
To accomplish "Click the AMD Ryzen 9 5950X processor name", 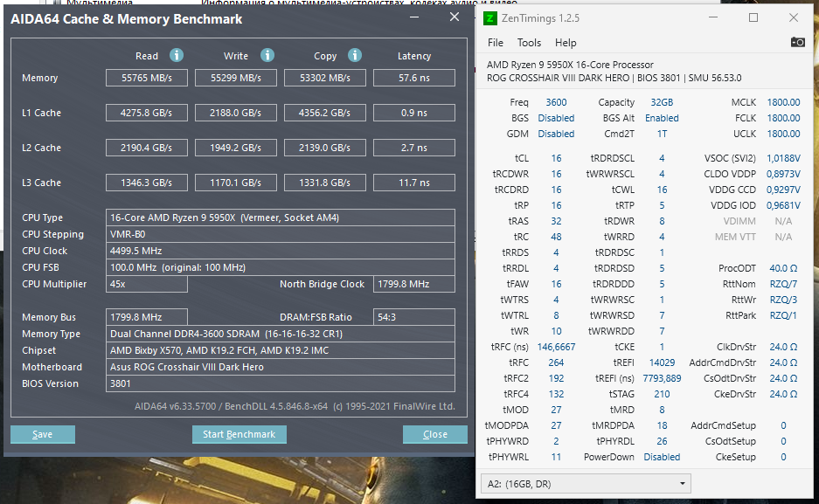I will tap(570, 65).
